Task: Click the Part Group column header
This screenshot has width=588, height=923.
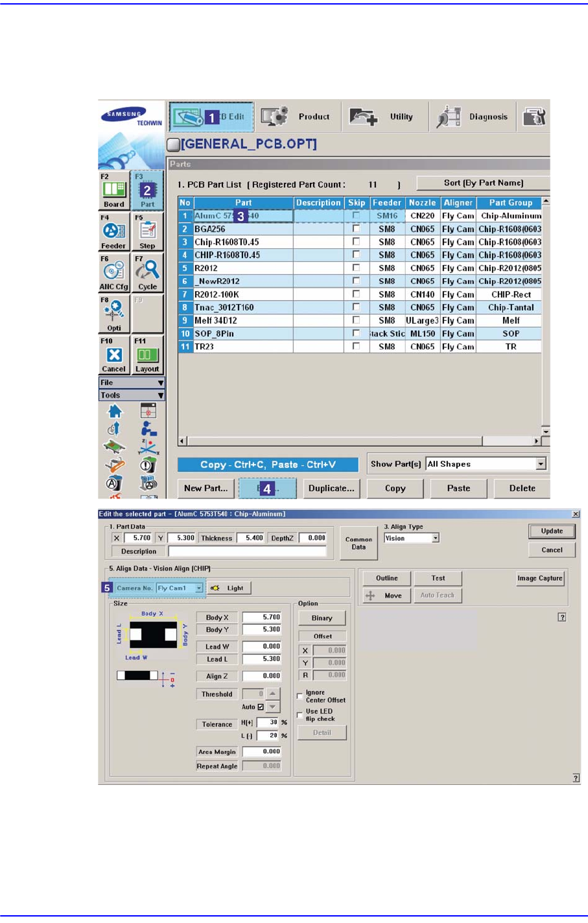Action: 510,203
